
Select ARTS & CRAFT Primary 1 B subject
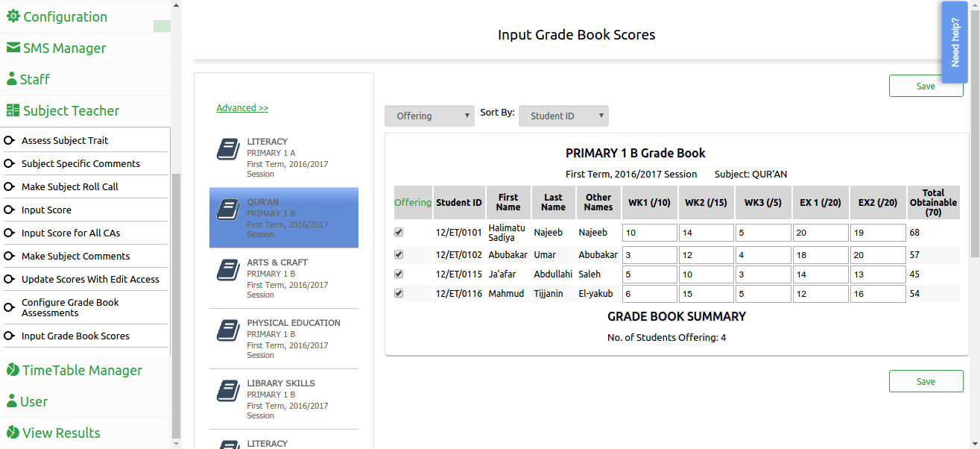(284, 278)
